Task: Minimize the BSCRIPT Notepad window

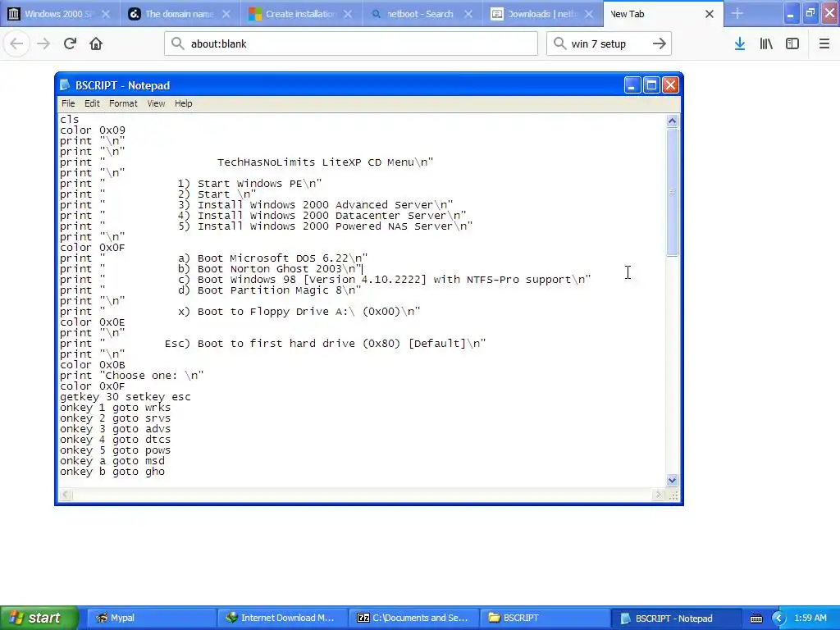Action: pos(632,84)
